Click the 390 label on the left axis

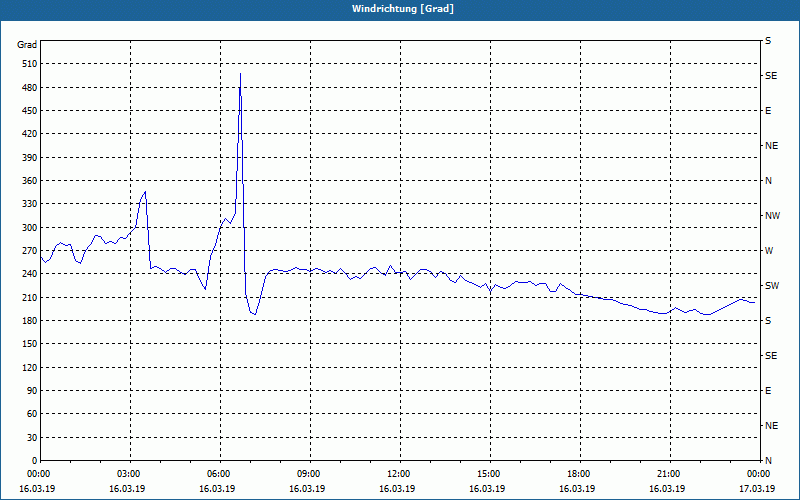click(30, 158)
